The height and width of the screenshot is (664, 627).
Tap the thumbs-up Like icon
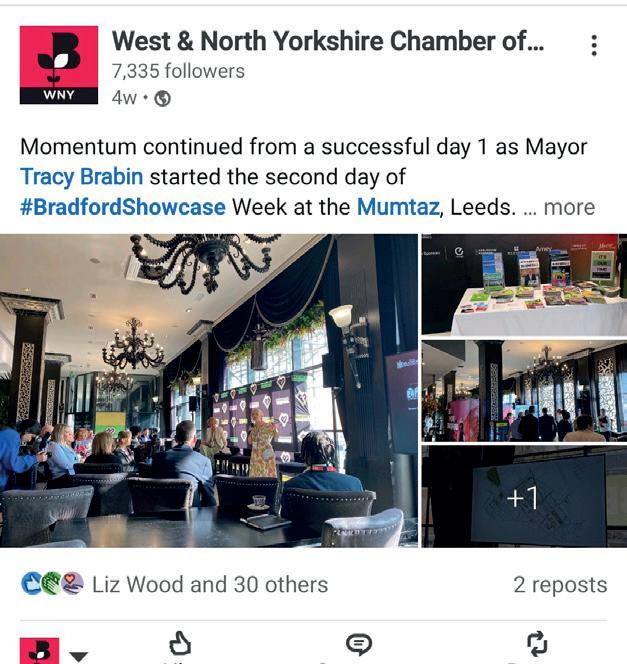point(180,644)
